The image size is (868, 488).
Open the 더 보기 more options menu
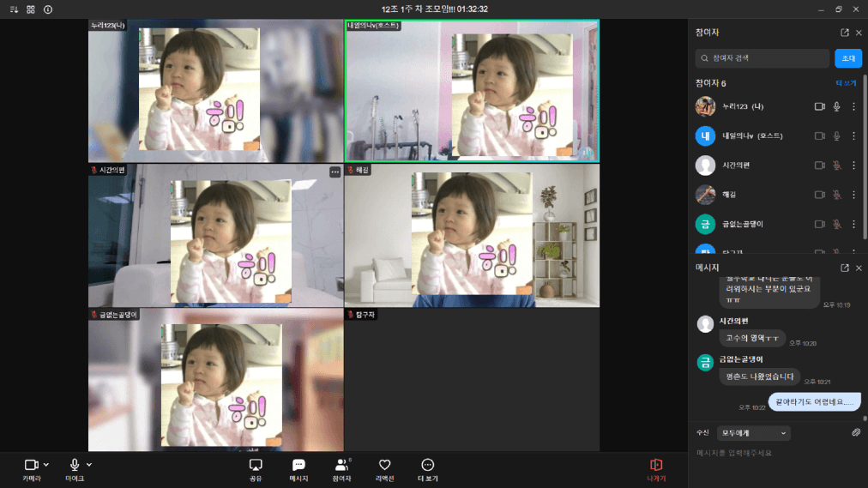(x=427, y=470)
